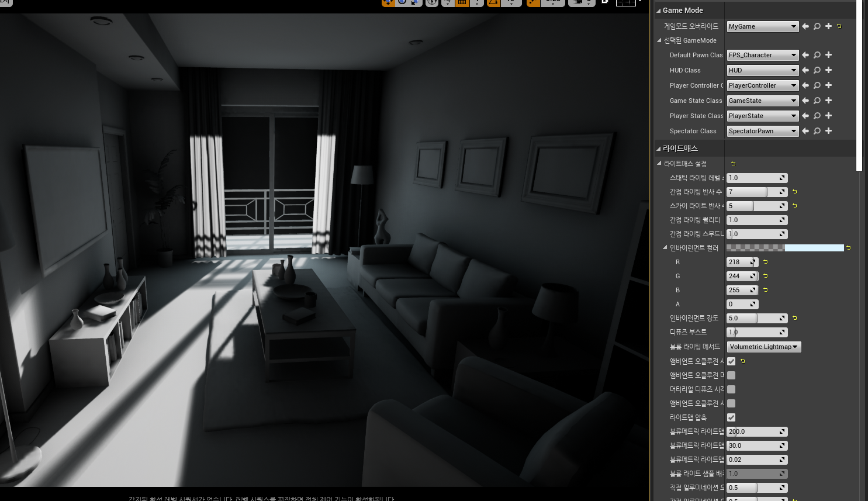Open the 인바이런먼트 컬러 swatch picker
Screen dimensions: 868x501
point(785,248)
